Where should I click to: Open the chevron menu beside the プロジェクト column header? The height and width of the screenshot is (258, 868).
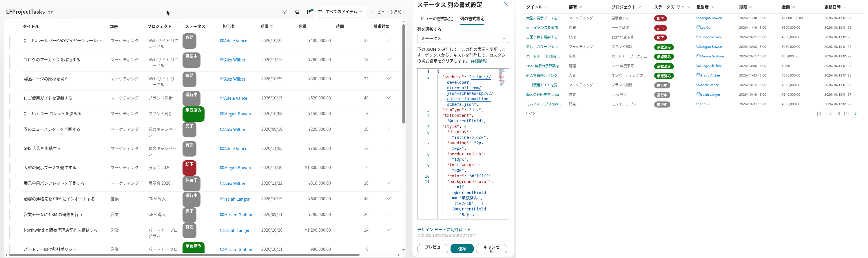[639, 7]
